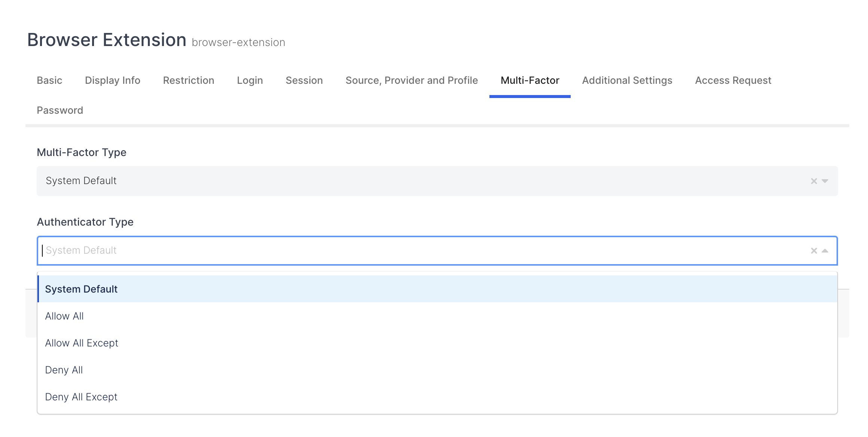The width and height of the screenshot is (868, 437).
Task: Open the Display Info tab
Action: (113, 80)
